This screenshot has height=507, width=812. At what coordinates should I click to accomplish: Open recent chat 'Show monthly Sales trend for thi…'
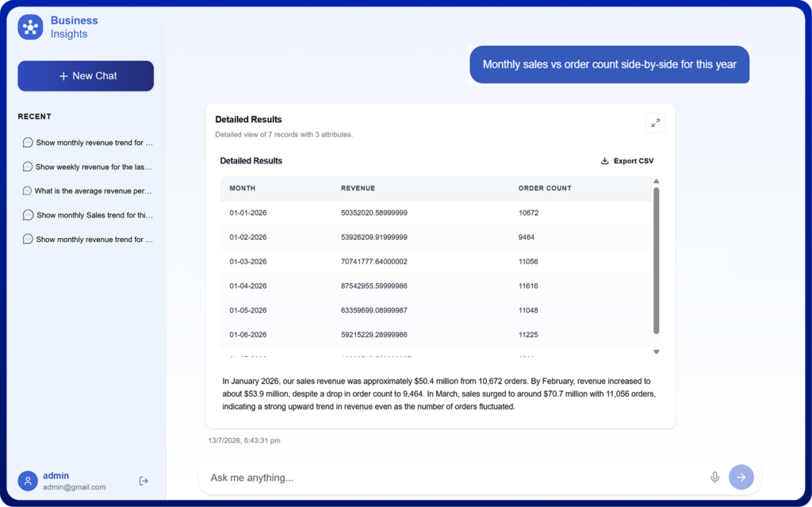[x=87, y=215]
